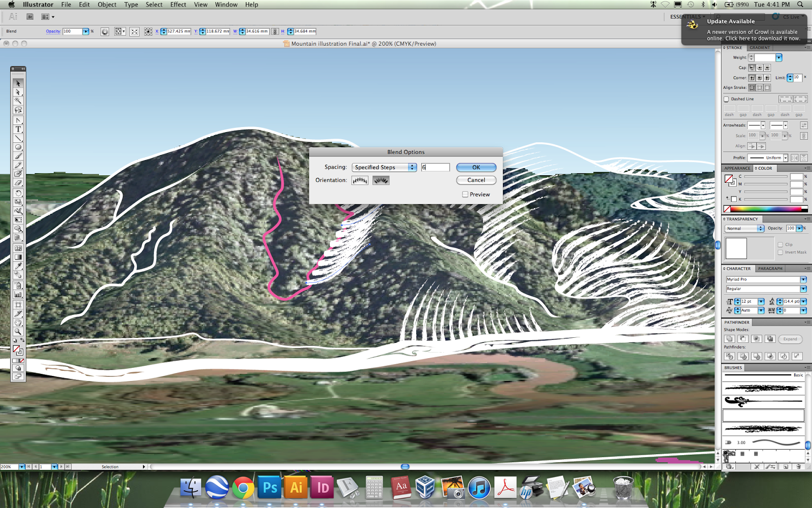Open the stroke Weight dropdown
The image size is (812, 508).
pos(779,58)
